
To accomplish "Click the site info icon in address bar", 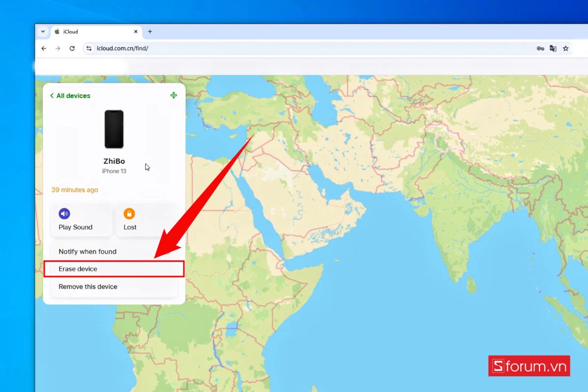I will [x=89, y=49].
